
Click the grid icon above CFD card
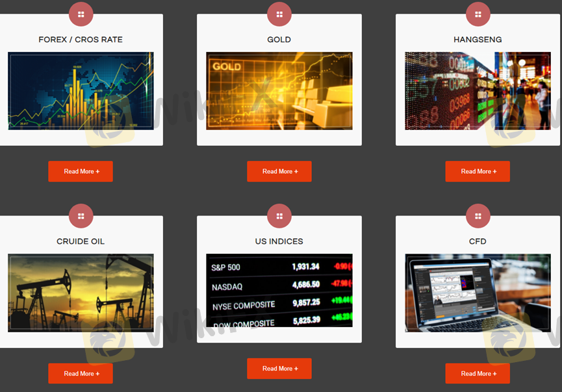pyautogui.click(x=478, y=216)
